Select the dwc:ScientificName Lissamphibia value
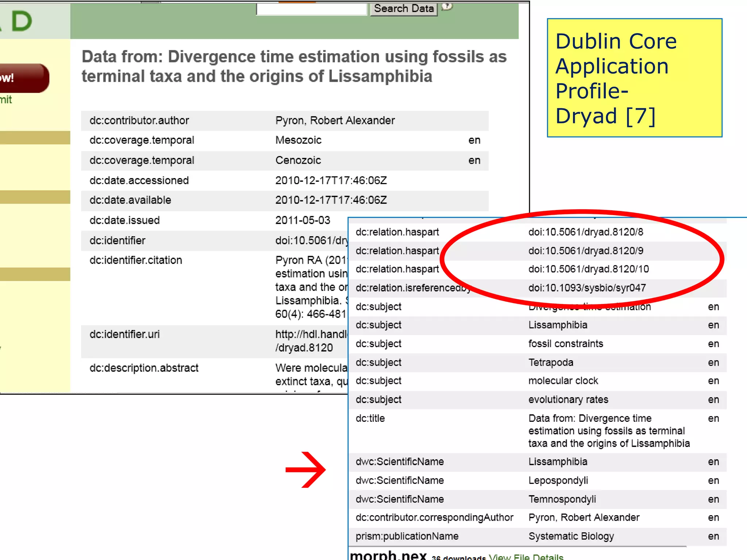 [x=558, y=462]
